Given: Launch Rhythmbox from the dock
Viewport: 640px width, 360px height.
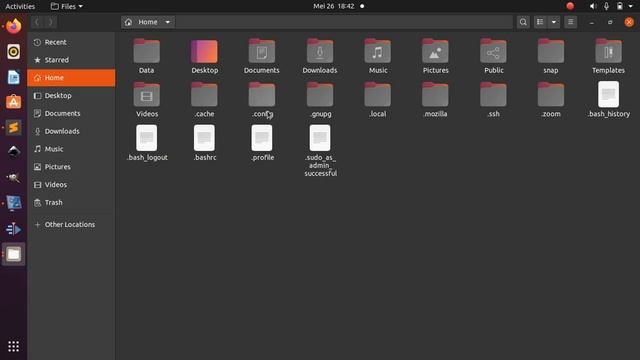Looking at the screenshot, I should [x=13, y=51].
